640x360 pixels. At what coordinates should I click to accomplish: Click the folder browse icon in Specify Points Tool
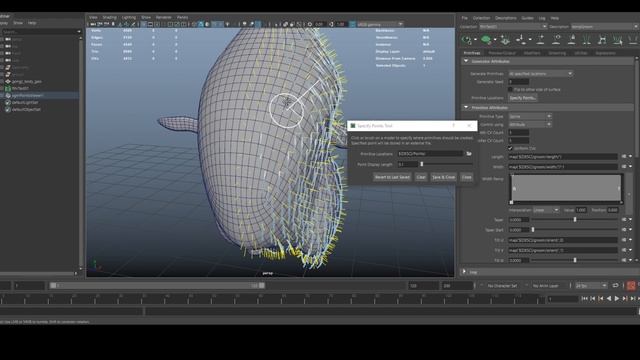(x=469, y=153)
